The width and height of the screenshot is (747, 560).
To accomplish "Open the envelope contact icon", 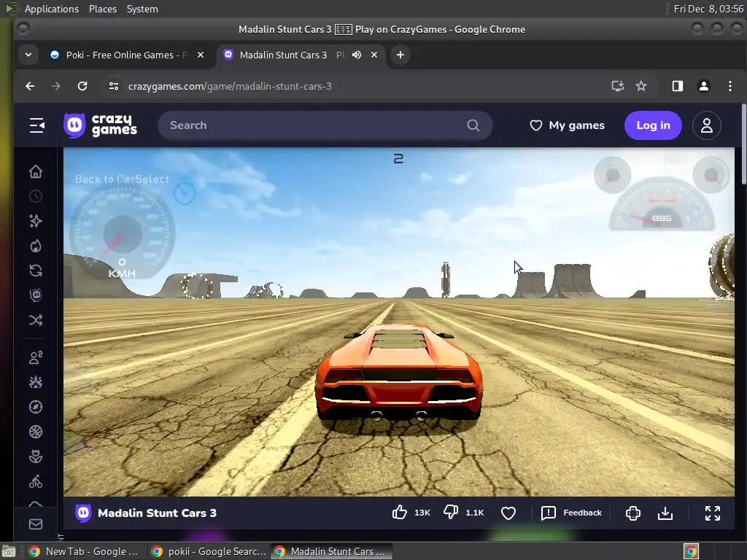I will click(36, 524).
